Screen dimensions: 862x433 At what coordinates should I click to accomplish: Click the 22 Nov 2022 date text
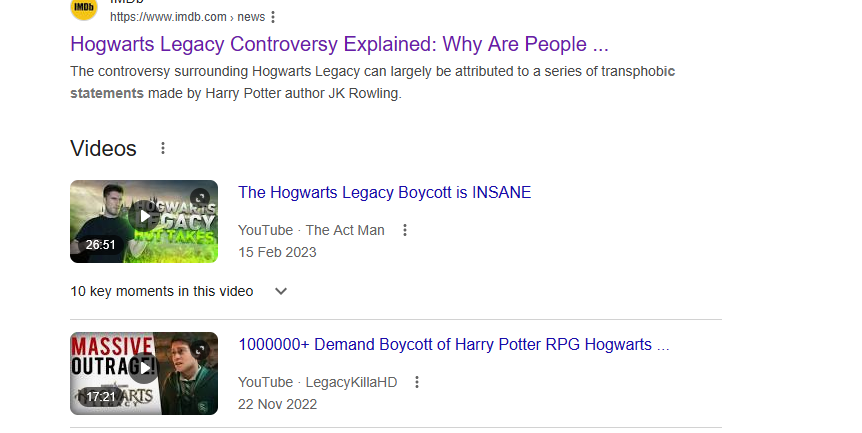click(x=277, y=404)
